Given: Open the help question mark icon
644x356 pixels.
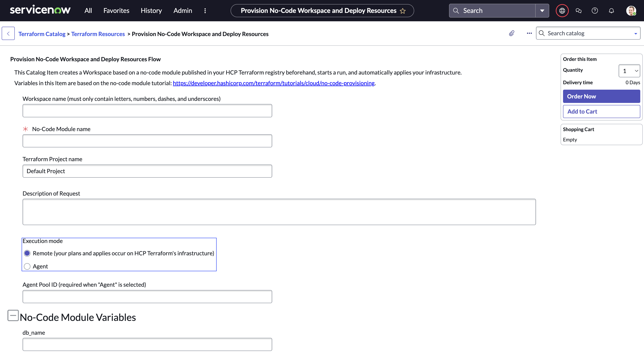Looking at the screenshot, I should click(595, 11).
